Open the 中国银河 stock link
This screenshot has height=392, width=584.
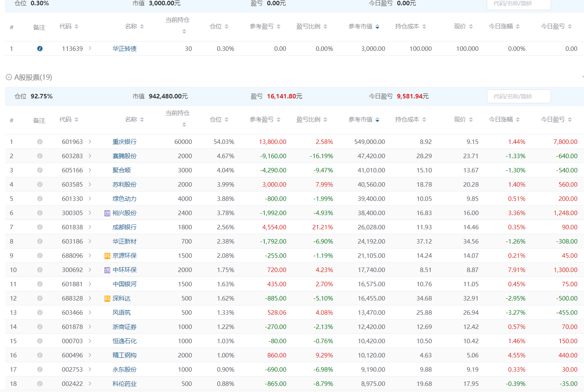point(124,284)
